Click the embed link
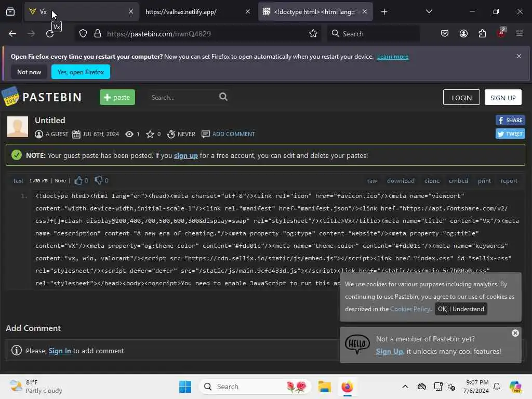Image resolution: width=532 pixels, height=399 pixels. [458, 181]
